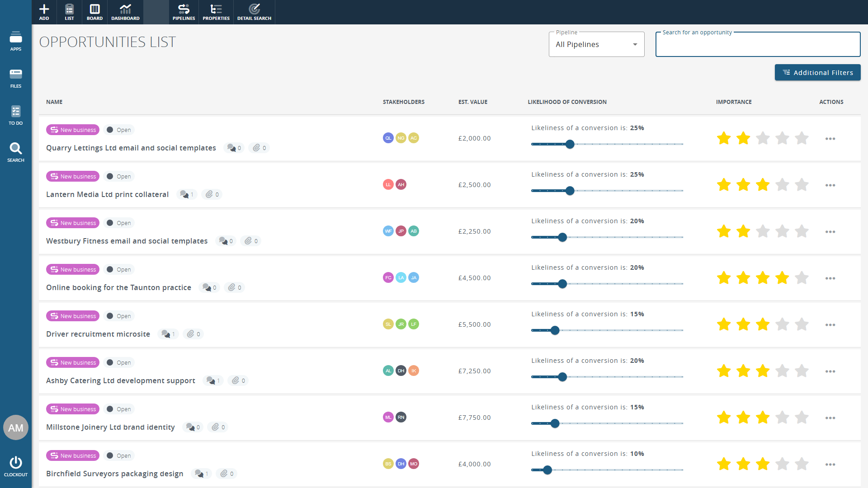The image size is (868, 488).
Task: Open Properties in the toolbar
Action: [x=216, y=12]
